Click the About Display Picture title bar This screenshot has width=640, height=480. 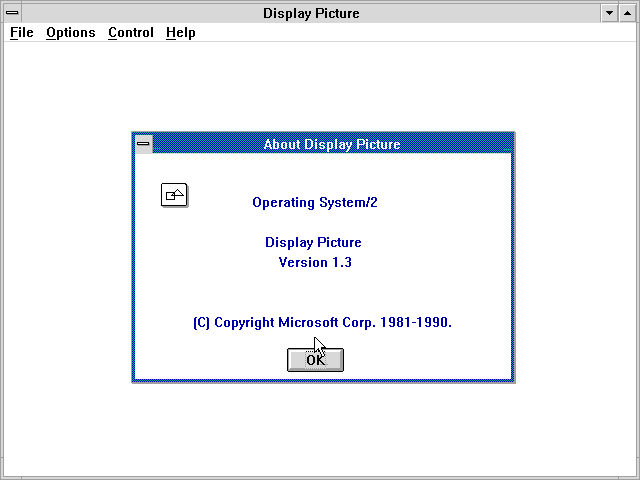point(332,144)
